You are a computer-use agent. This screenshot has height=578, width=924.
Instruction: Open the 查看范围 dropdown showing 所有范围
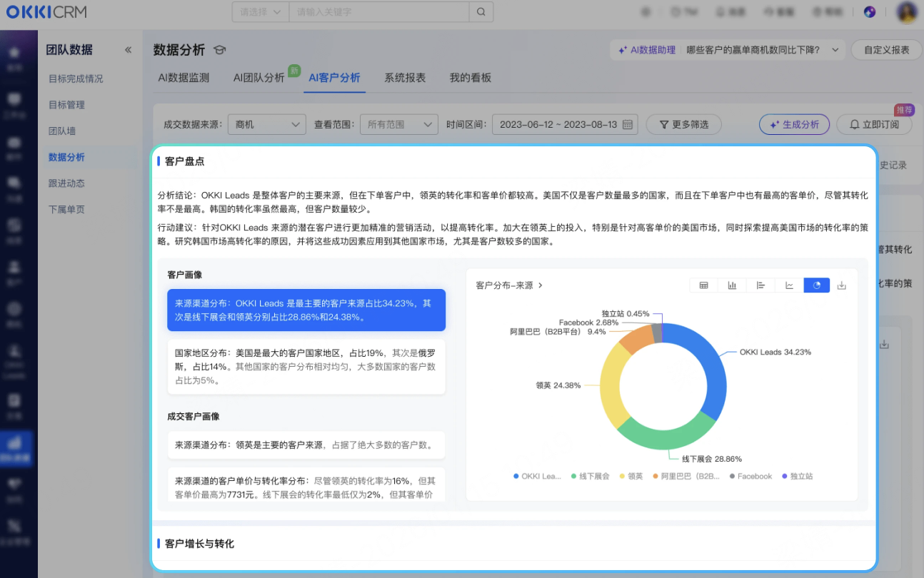(398, 124)
